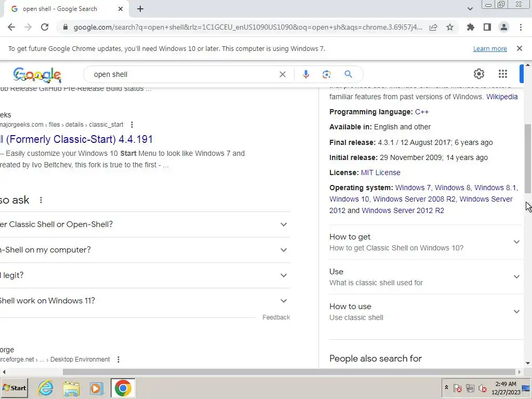The width and height of the screenshot is (532, 399).
Task: Share this page using the share icon
Action: pyautogui.click(x=433, y=27)
